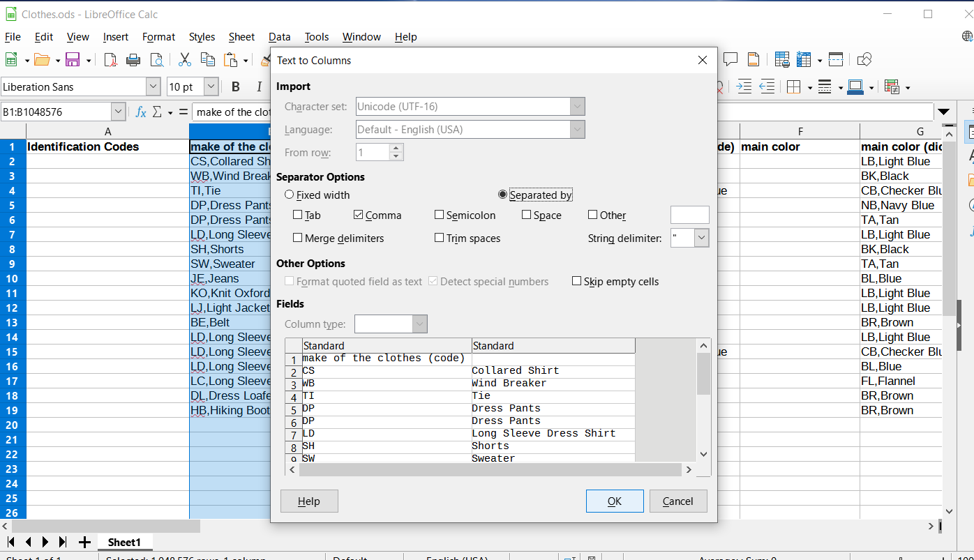The height and width of the screenshot is (560, 974).
Task: Uncheck the Comma separator checkbox
Action: pos(359,215)
